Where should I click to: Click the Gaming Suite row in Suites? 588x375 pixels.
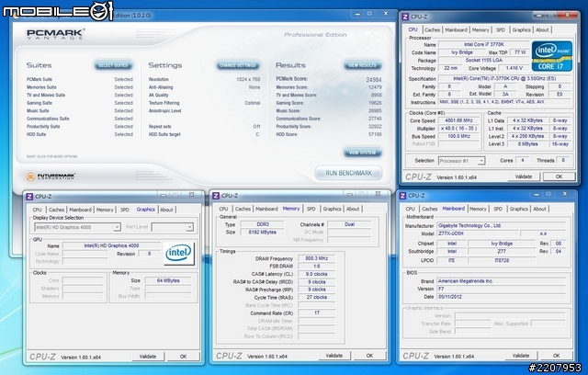pyautogui.click(x=80, y=103)
